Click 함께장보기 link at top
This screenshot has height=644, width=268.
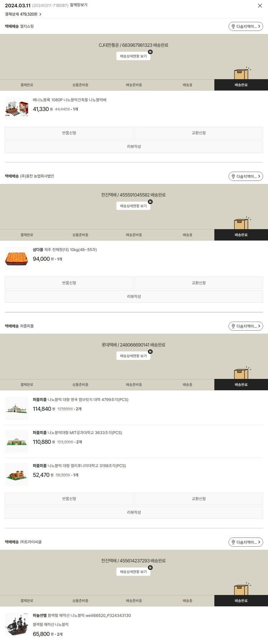79,5
